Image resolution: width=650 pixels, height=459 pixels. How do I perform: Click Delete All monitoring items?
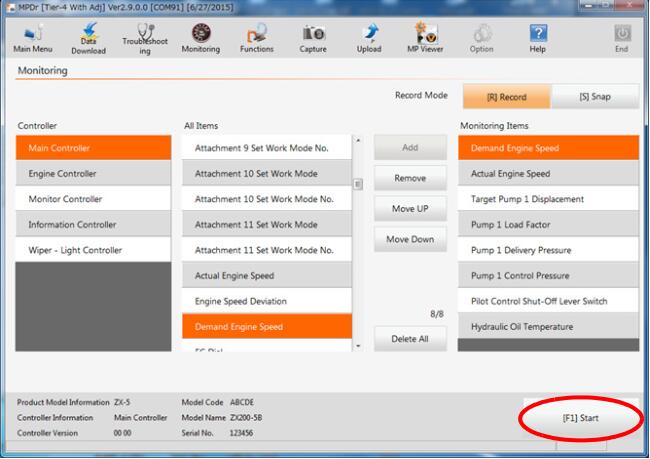[410, 340]
